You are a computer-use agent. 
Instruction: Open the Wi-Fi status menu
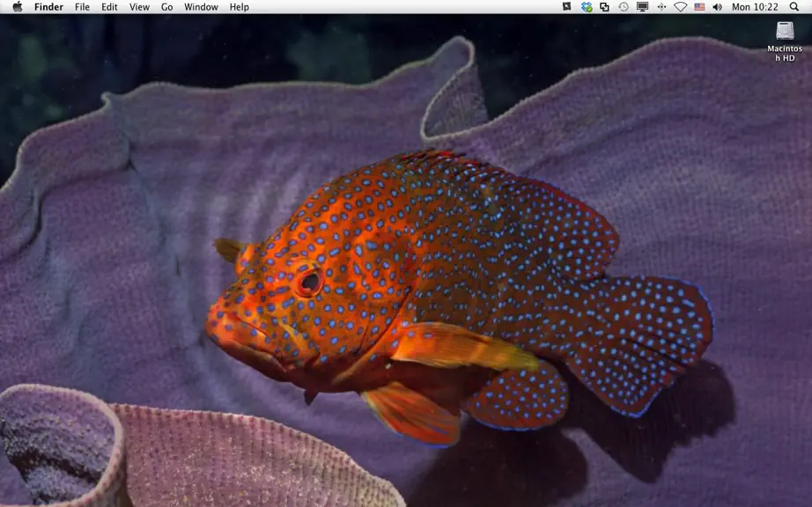(681, 7)
